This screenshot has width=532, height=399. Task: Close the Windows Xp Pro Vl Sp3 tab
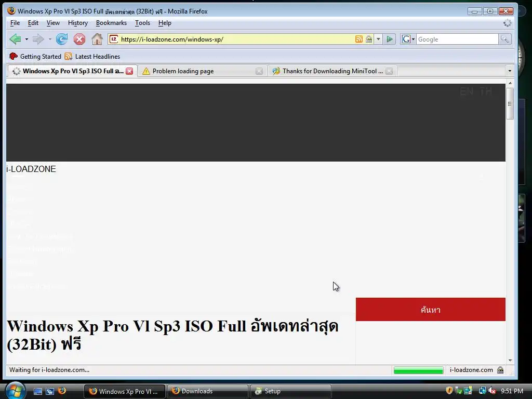(x=129, y=71)
